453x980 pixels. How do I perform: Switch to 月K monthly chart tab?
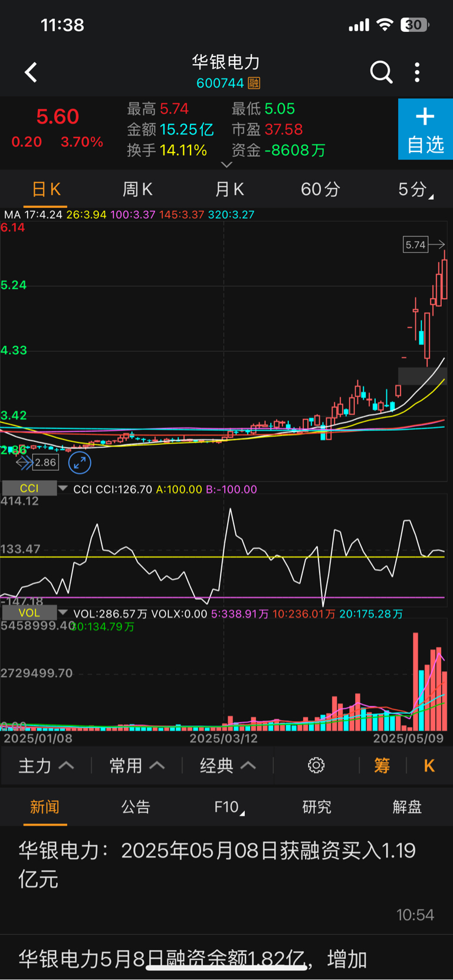[x=229, y=189]
